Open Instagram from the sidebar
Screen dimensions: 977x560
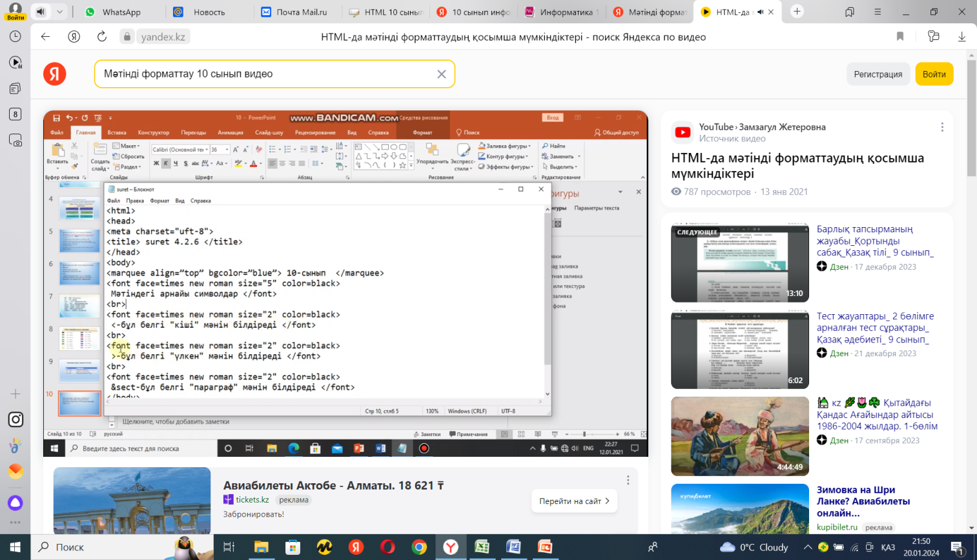[x=15, y=419]
